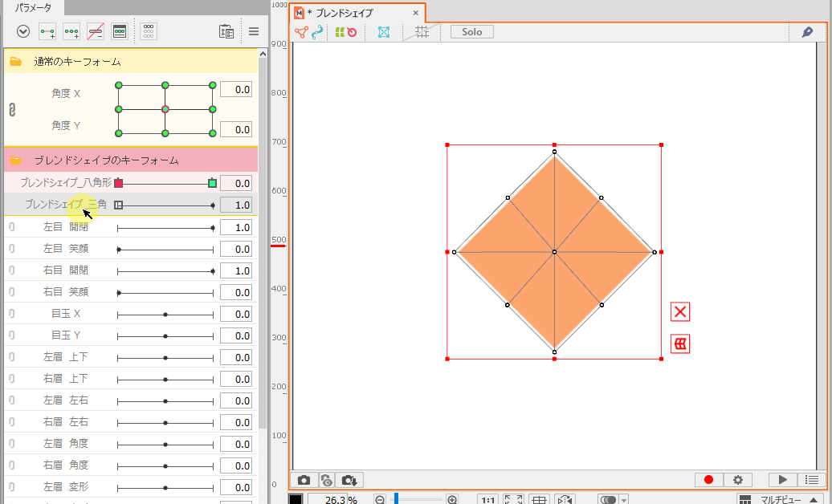Start recording with the red record button
The image size is (832, 504).
point(708,479)
